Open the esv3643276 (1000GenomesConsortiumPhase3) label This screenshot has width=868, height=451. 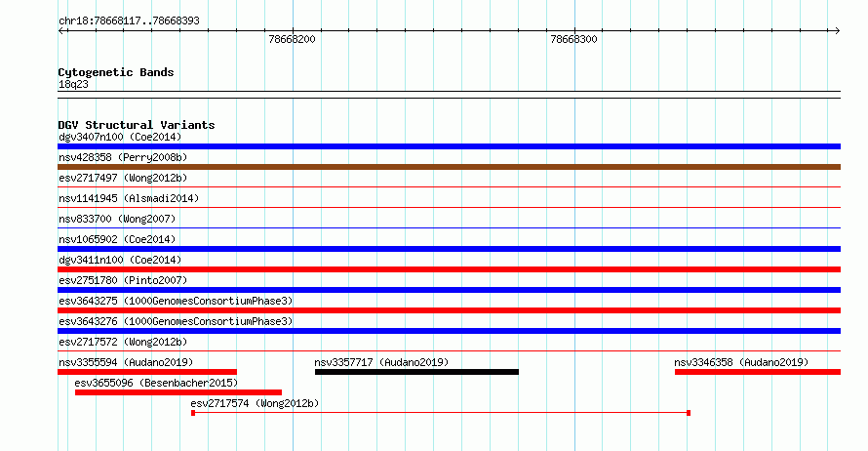pos(176,321)
